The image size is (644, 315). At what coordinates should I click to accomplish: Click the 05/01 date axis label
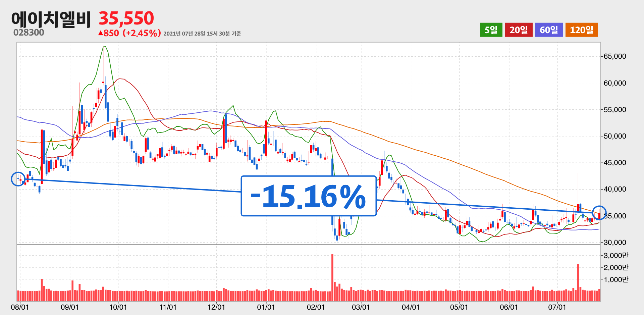click(x=459, y=307)
